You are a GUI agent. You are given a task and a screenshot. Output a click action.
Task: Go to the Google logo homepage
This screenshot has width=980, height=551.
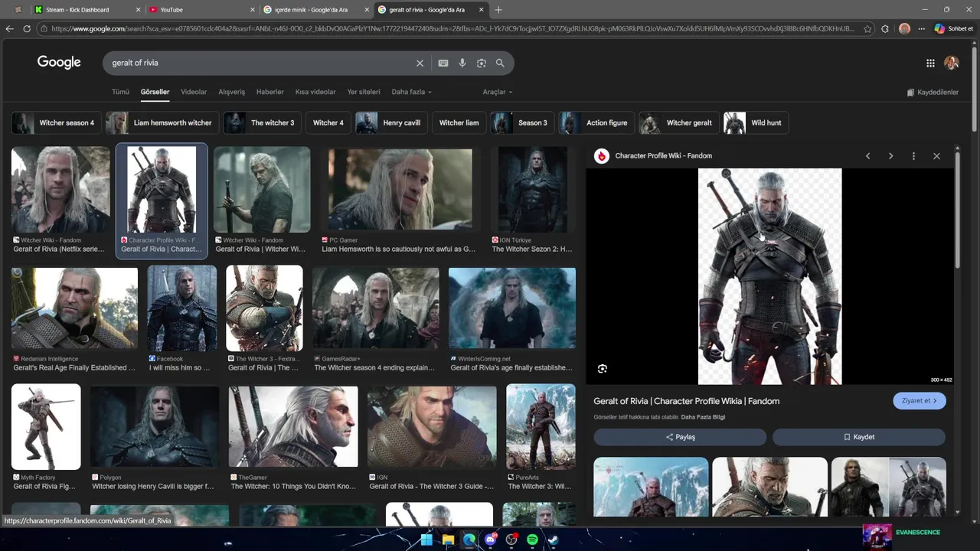[x=59, y=63]
